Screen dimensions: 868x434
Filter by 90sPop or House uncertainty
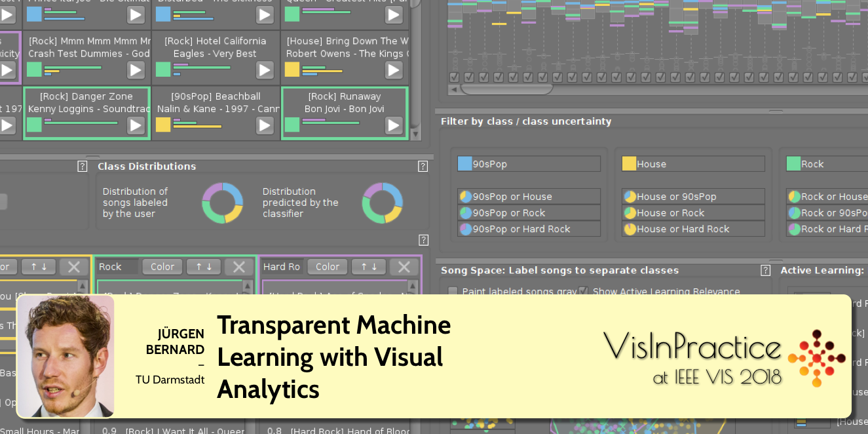click(x=529, y=197)
